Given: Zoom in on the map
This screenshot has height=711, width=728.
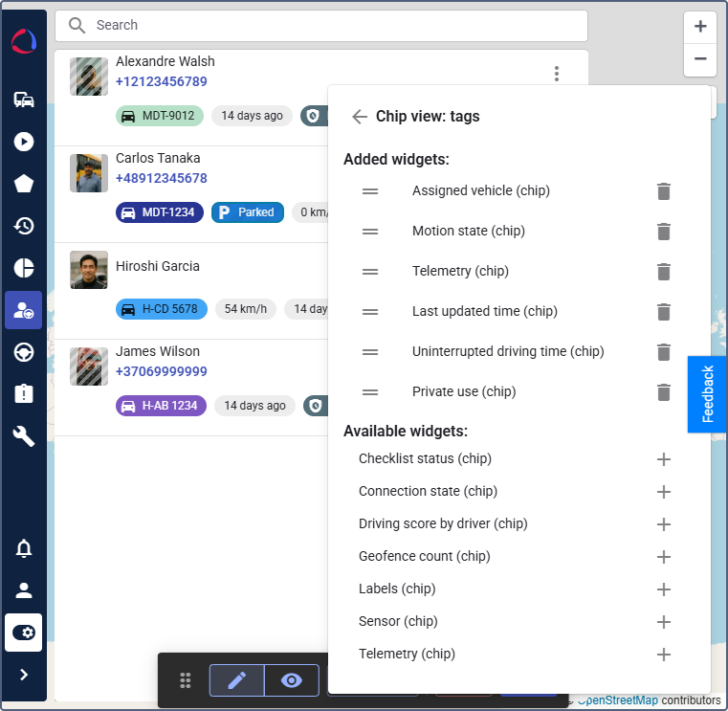Looking at the screenshot, I should point(700,27).
